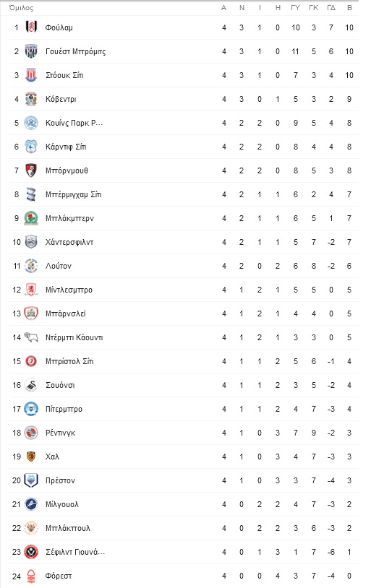The image size is (371, 588).
Task: Click the Bournemouth crest beside Μπόρνμουθ
Action: pyautogui.click(x=31, y=170)
